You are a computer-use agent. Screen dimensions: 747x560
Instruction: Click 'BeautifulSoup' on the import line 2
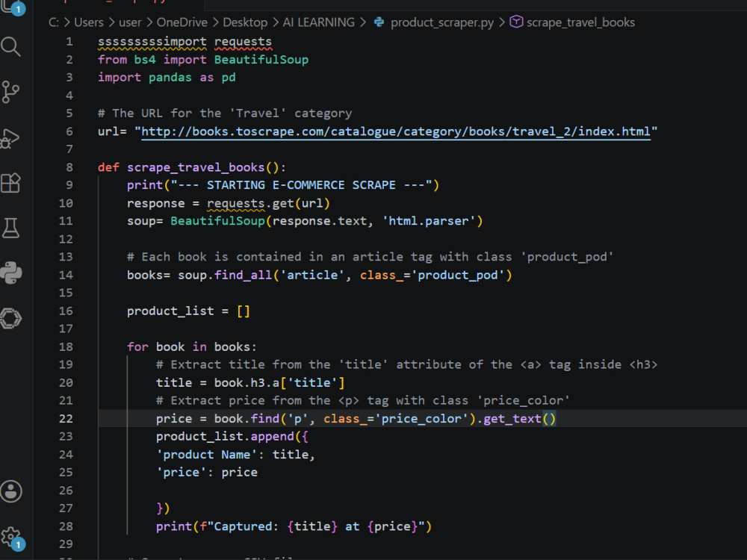[x=261, y=60]
